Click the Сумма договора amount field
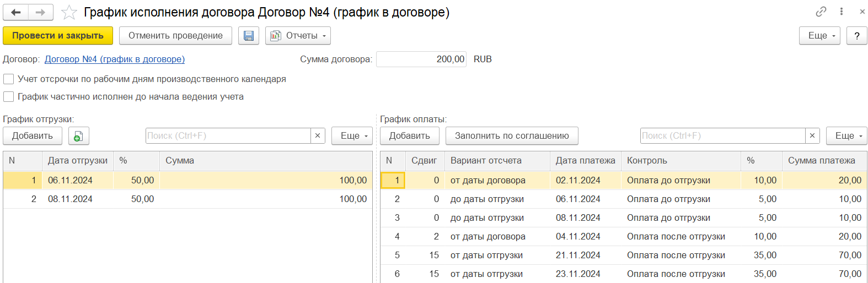Image resolution: width=868 pixels, height=283 pixels. (x=421, y=59)
